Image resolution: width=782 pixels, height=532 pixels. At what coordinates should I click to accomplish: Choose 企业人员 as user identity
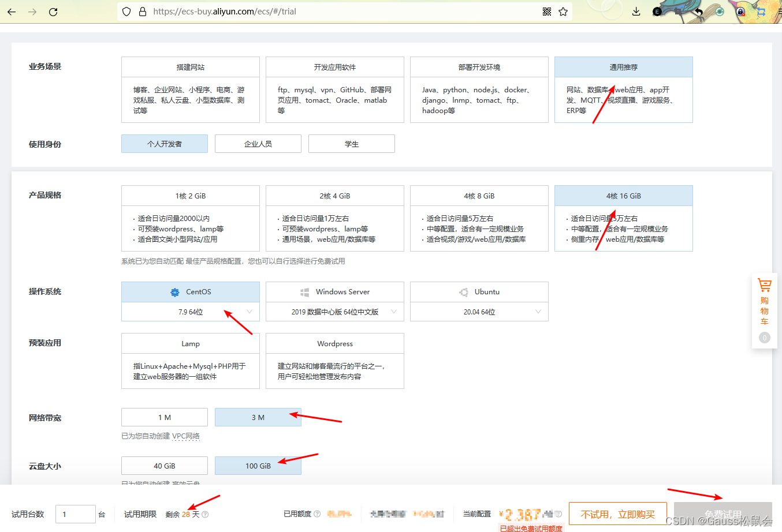coord(258,144)
